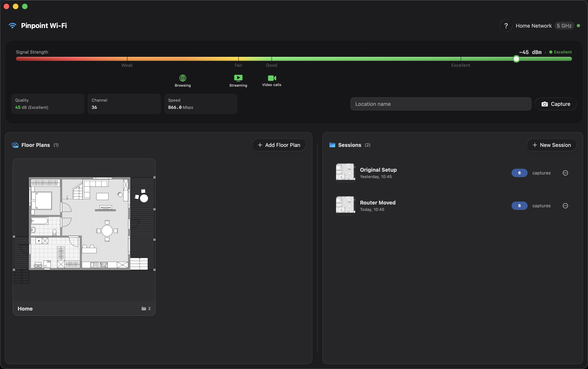The height and width of the screenshot is (369, 588).
Task: Open the Home floor plan thumbnail
Action: pos(84,229)
